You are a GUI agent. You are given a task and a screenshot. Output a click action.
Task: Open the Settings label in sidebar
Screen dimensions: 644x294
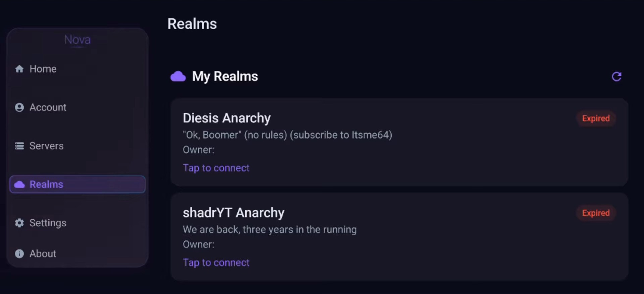(48, 223)
